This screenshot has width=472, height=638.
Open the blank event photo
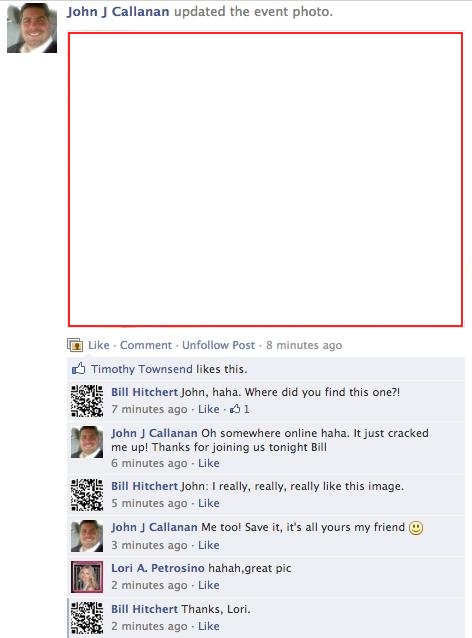265,179
